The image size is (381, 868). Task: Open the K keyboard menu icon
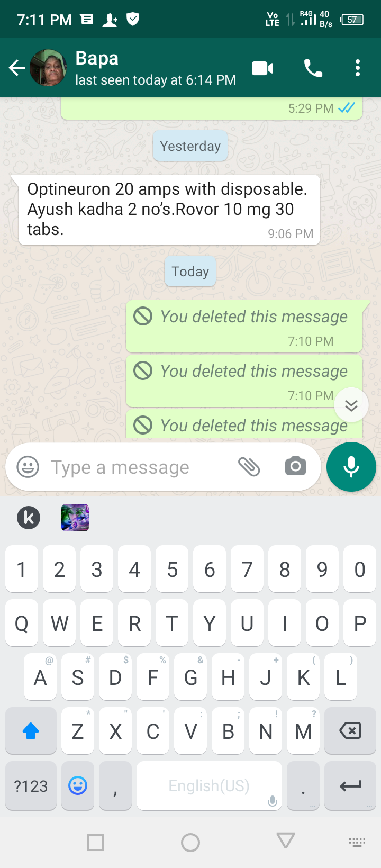click(x=29, y=518)
